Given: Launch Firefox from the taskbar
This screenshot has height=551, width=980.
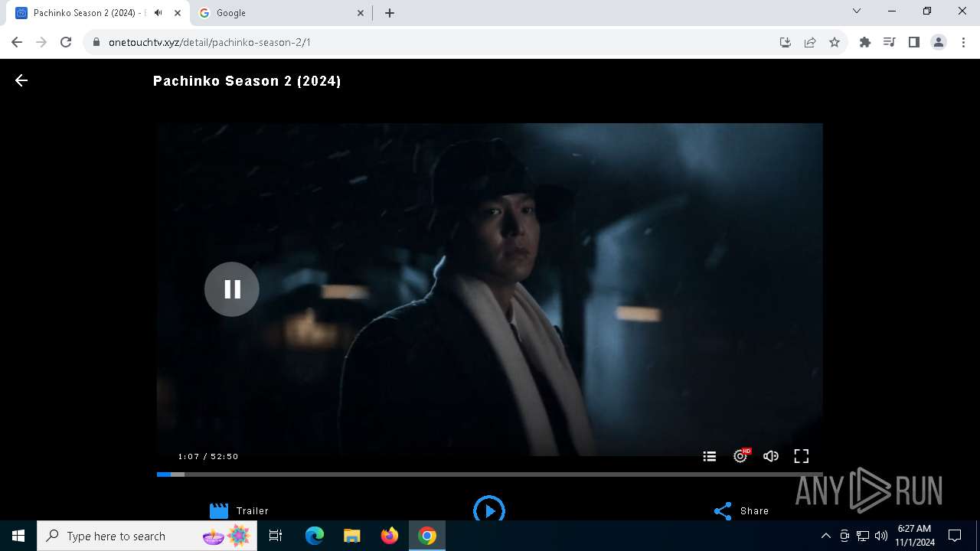Looking at the screenshot, I should click(390, 536).
